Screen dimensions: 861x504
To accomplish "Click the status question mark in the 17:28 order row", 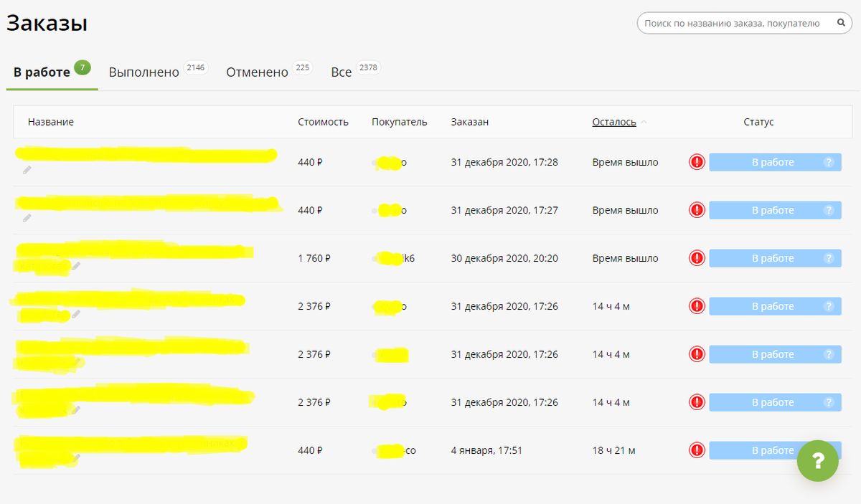I will tap(829, 162).
